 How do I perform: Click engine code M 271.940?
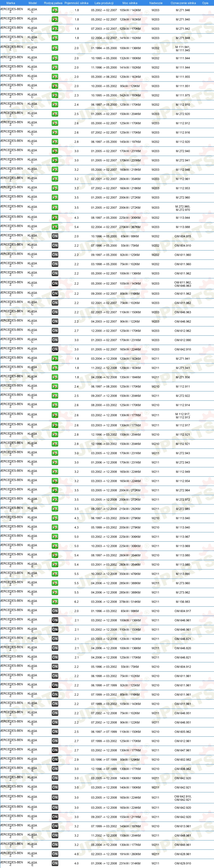click(x=183, y=20)
